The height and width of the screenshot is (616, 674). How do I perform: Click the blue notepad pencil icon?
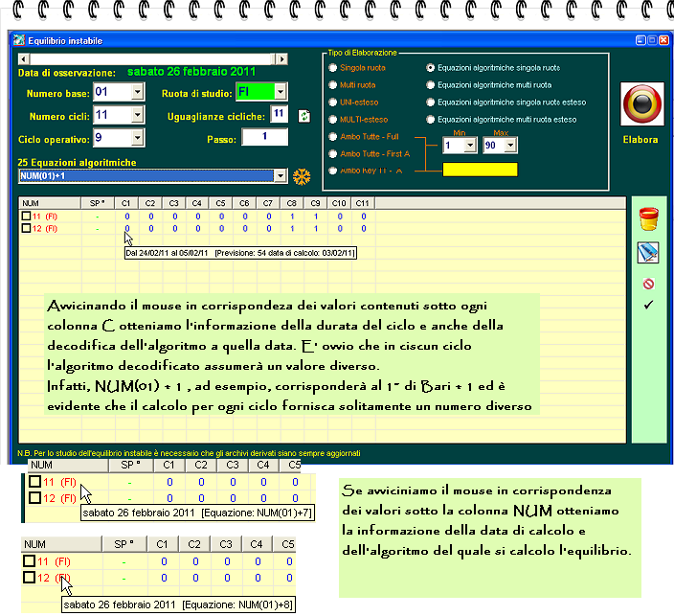[648, 253]
